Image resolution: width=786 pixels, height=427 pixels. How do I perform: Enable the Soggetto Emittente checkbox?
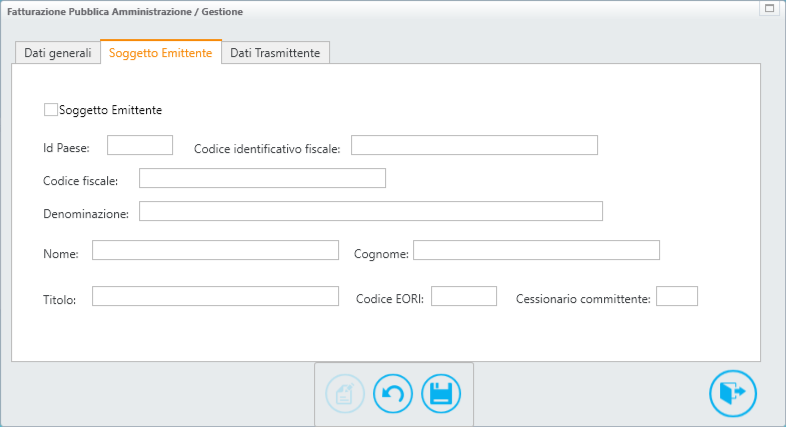tap(51, 110)
